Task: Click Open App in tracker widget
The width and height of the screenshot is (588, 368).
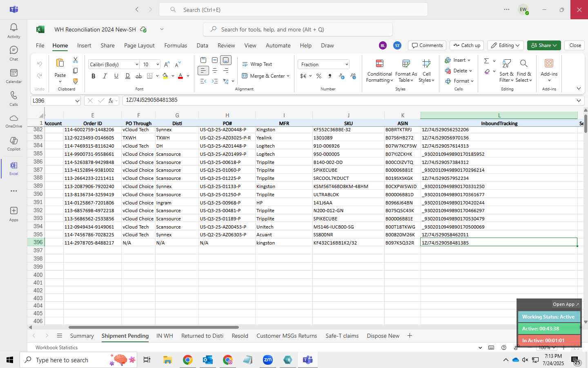Action: pos(566,304)
